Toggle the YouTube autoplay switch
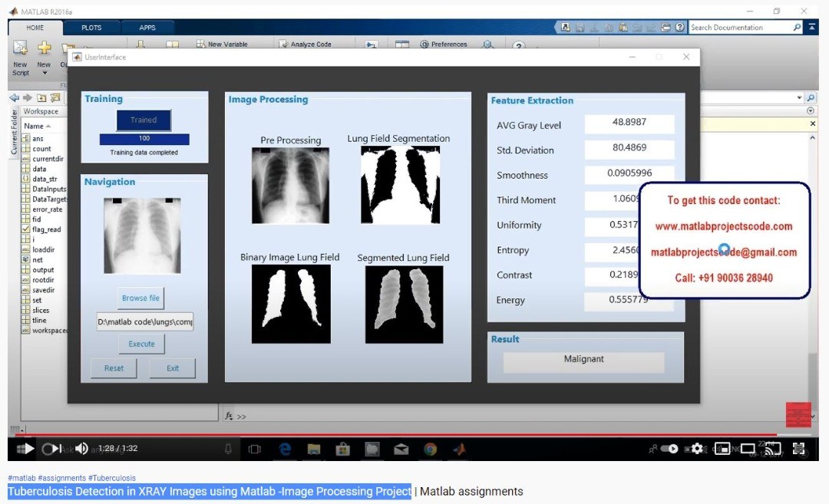This screenshot has height=504, width=829. coord(670,449)
